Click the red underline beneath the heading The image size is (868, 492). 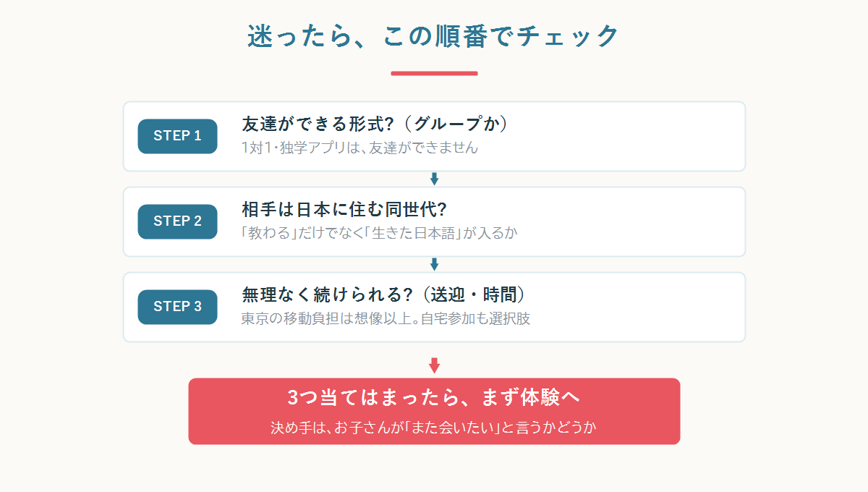point(434,73)
